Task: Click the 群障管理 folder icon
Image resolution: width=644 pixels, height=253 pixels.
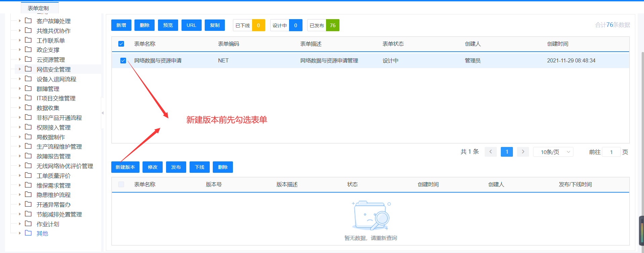Action: click(x=28, y=89)
